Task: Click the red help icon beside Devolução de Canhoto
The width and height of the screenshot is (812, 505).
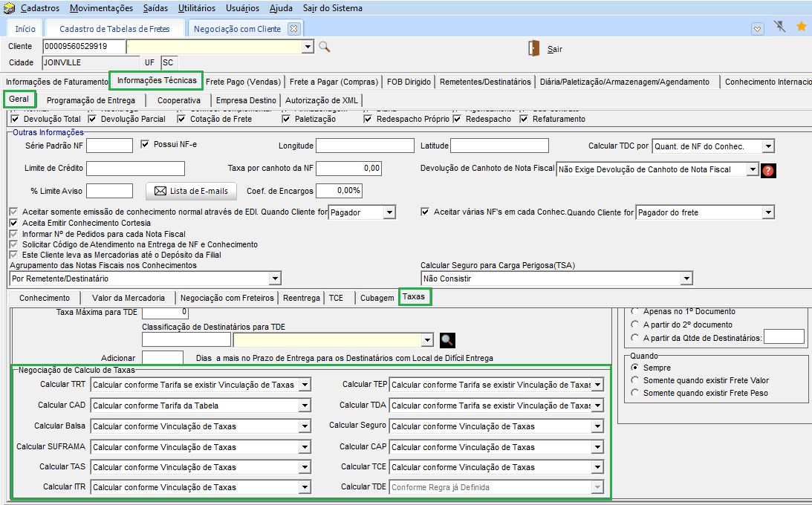Action: coord(768,170)
